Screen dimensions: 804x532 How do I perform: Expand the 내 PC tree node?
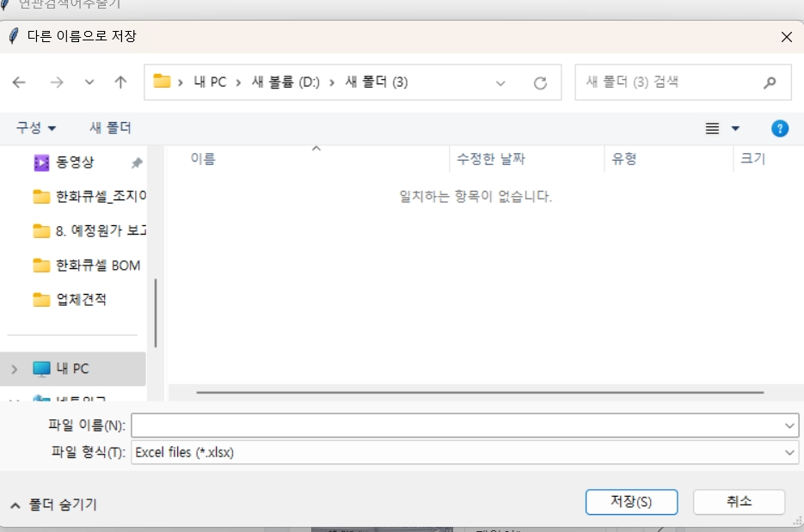tap(14, 369)
